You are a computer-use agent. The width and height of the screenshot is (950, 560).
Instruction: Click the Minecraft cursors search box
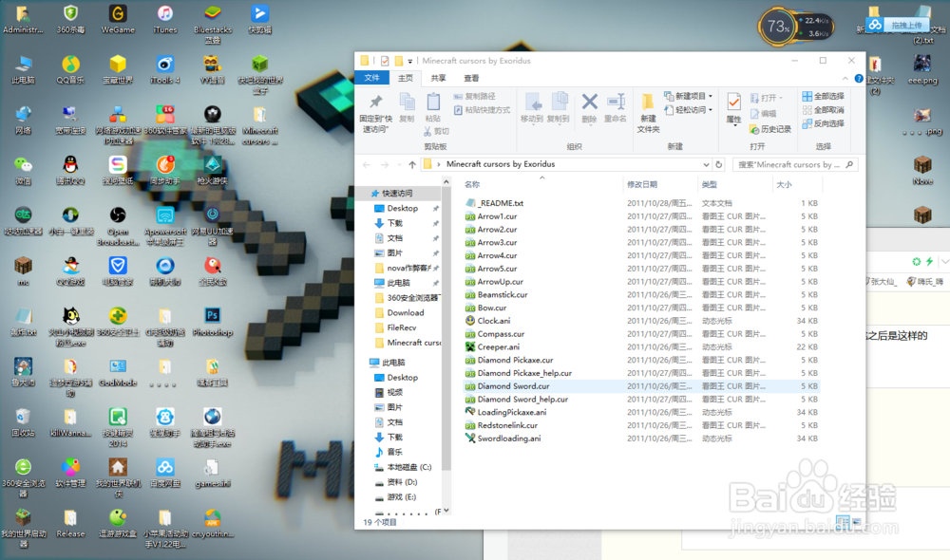(x=795, y=164)
